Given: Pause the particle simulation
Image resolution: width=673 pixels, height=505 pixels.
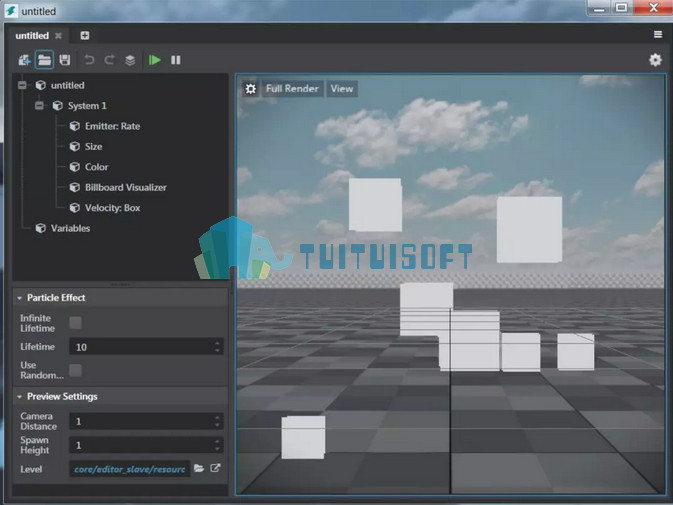Looking at the screenshot, I should pyautogui.click(x=176, y=60).
